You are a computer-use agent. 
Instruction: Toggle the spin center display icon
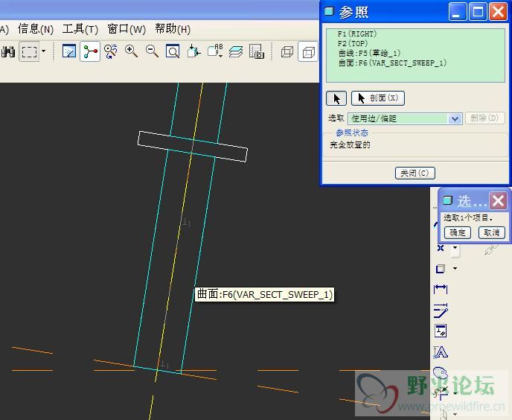pyautogui.click(x=90, y=51)
